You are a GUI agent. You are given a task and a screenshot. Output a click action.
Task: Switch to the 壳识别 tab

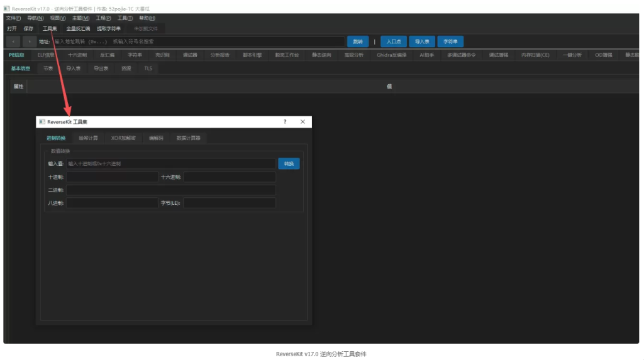click(x=162, y=55)
